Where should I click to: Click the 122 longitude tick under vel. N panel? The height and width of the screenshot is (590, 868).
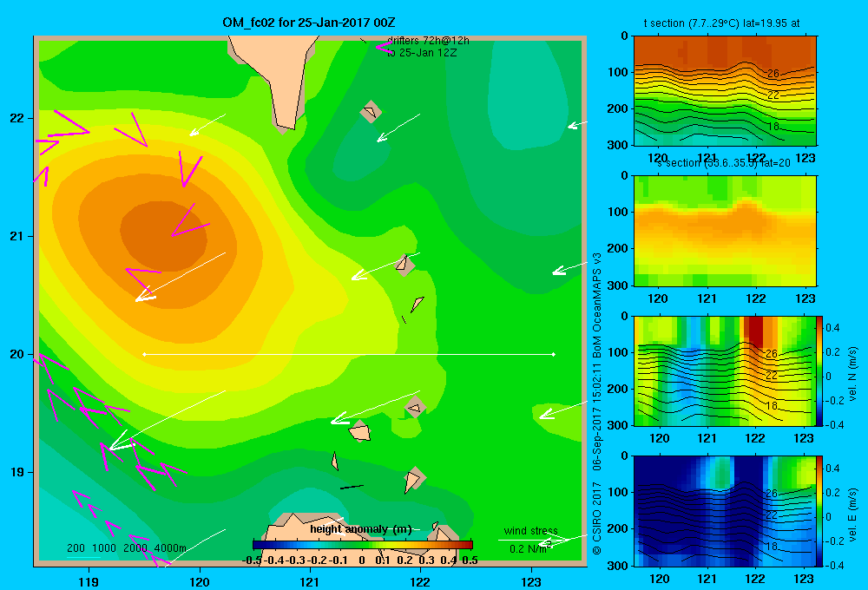[x=755, y=438]
